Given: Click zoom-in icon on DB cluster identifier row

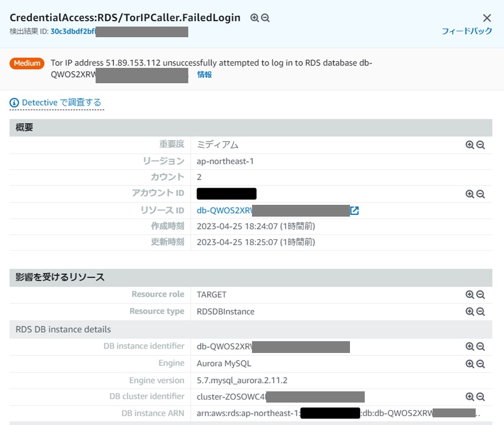Looking at the screenshot, I should [x=470, y=397].
